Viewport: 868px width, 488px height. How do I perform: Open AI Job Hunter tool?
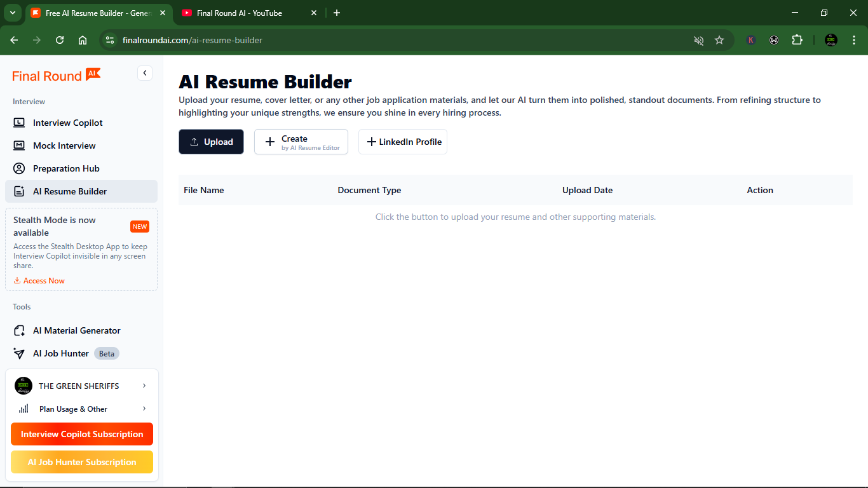point(81,353)
